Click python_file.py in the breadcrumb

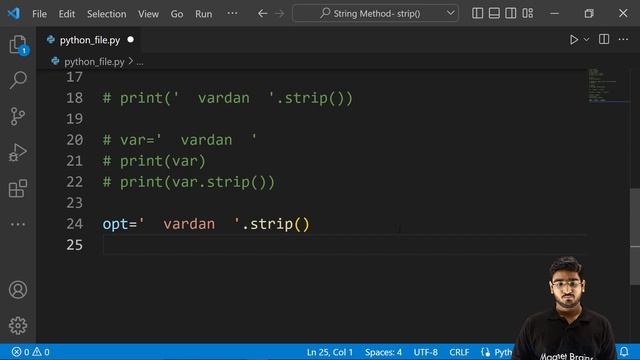point(94,62)
